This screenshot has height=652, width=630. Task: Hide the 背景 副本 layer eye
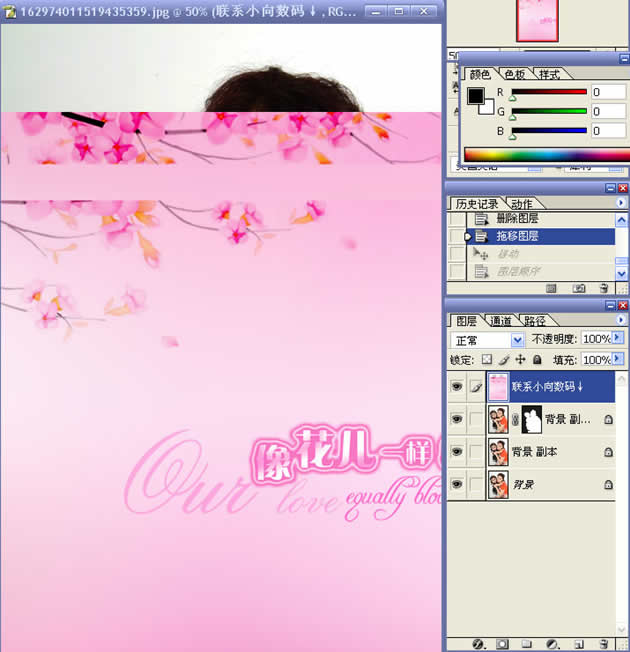pos(457,452)
